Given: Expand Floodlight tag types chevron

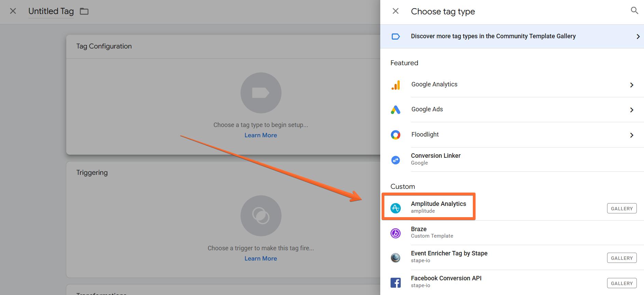Looking at the screenshot, I should pos(632,135).
